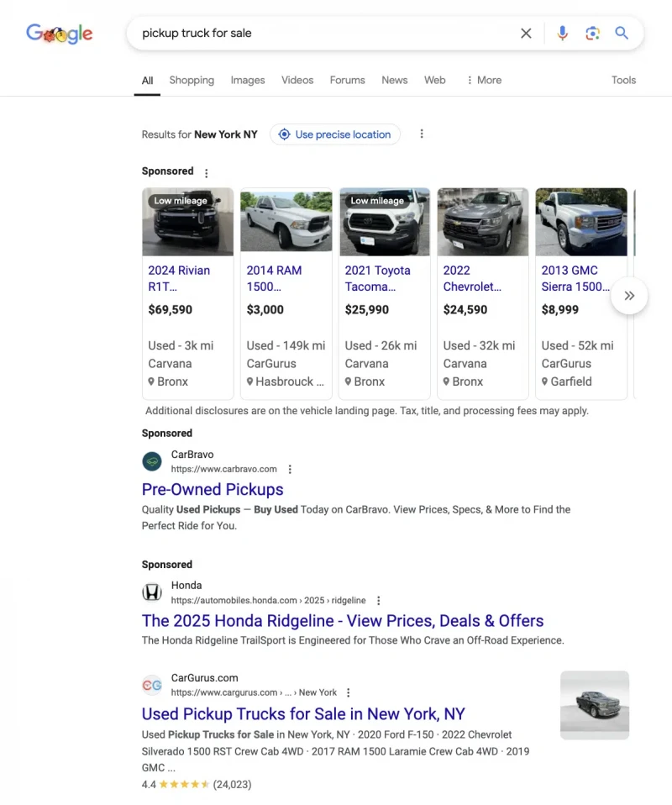View the 2022 Chevrolet truck photo
Viewport: 672px width, 805px height.
pyautogui.click(x=482, y=222)
